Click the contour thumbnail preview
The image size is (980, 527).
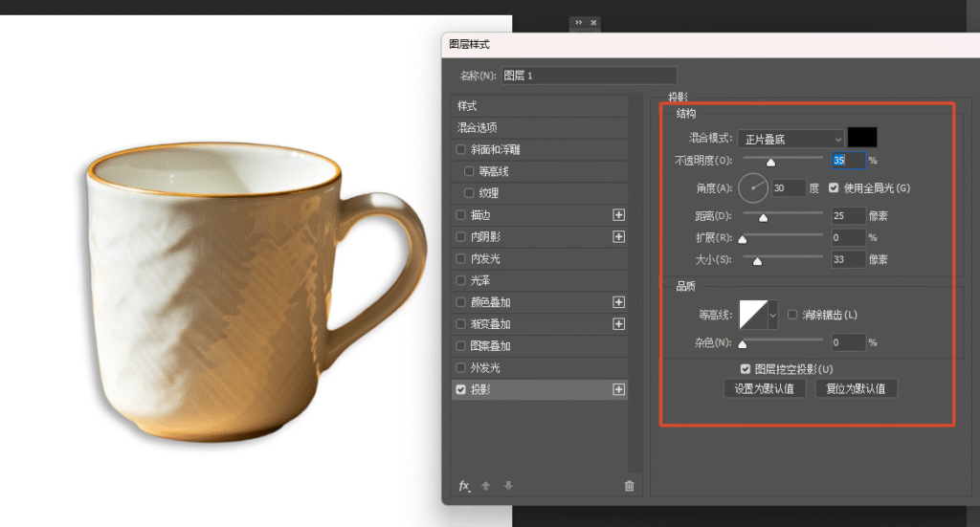754,315
